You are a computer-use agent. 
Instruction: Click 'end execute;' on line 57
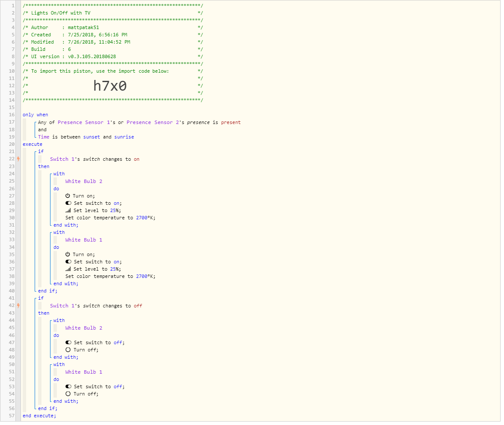coord(39,416)
